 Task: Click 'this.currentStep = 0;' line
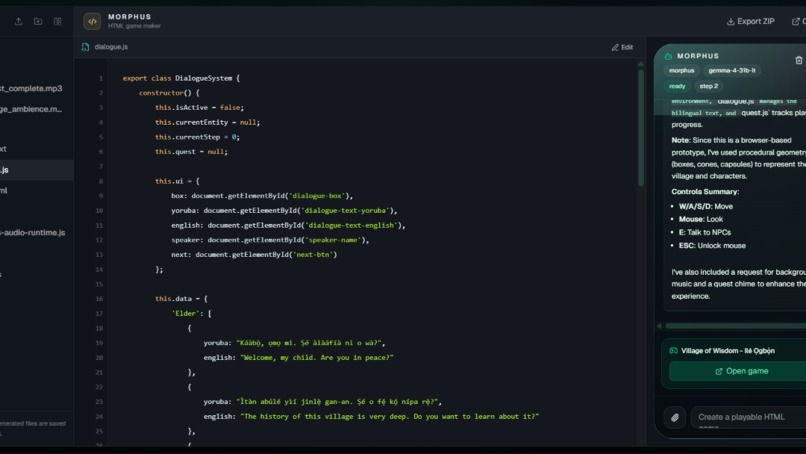pyautogui.click(x=197, y=137)
